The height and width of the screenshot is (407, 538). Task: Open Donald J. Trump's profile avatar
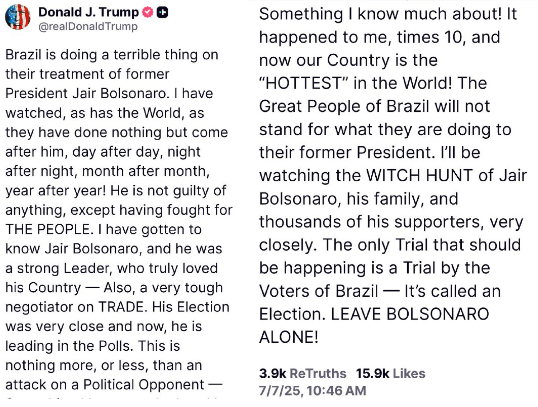click(17, 17)
